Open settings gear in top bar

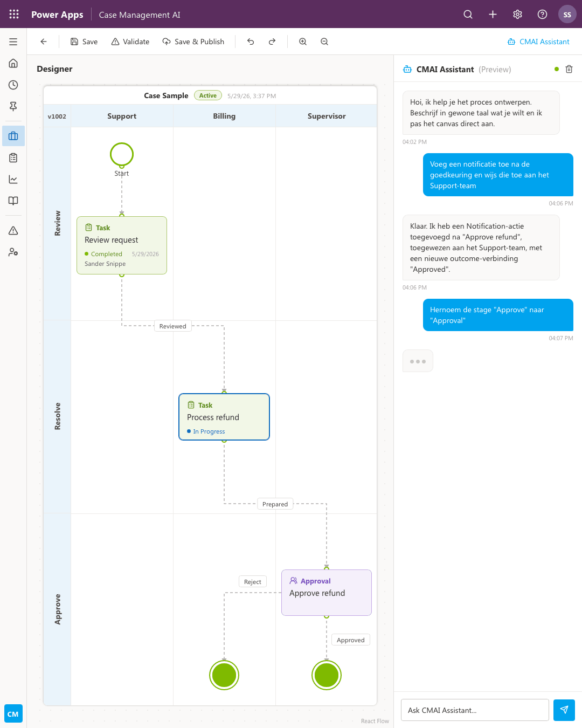[518, 15]
